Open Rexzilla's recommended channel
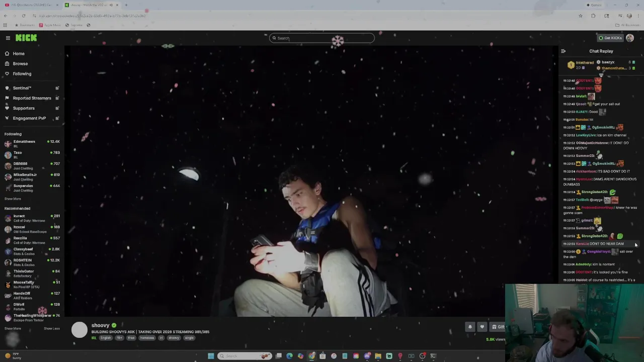The height and width of the screenshot is (362, 644). (x=32, y=240)
